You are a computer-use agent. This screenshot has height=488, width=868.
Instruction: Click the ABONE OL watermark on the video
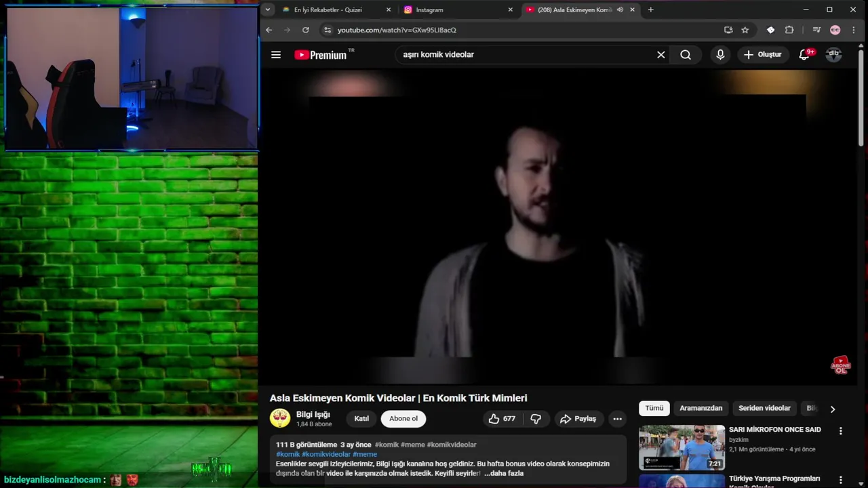coord(841,365)
